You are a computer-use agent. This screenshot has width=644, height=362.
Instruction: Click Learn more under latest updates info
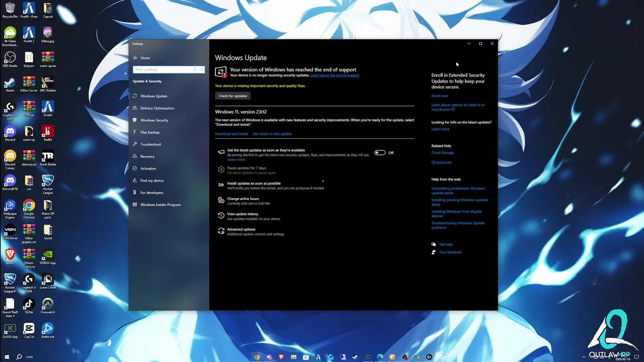click(x=440, y=129)
